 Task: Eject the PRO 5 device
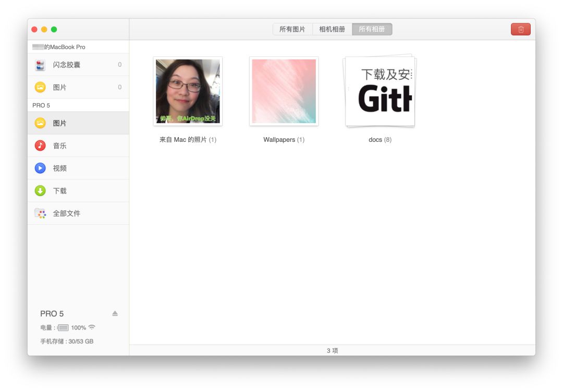115,313
